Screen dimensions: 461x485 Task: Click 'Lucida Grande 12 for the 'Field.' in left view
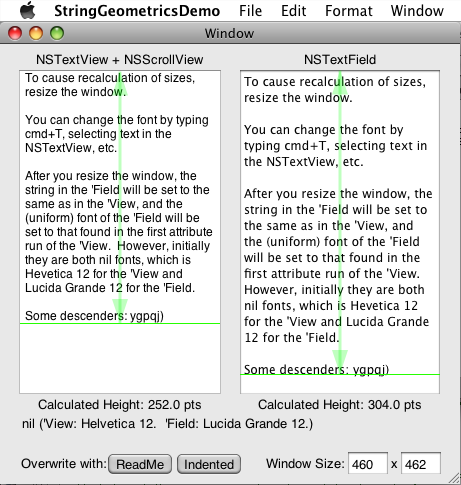tap(110, 288)
